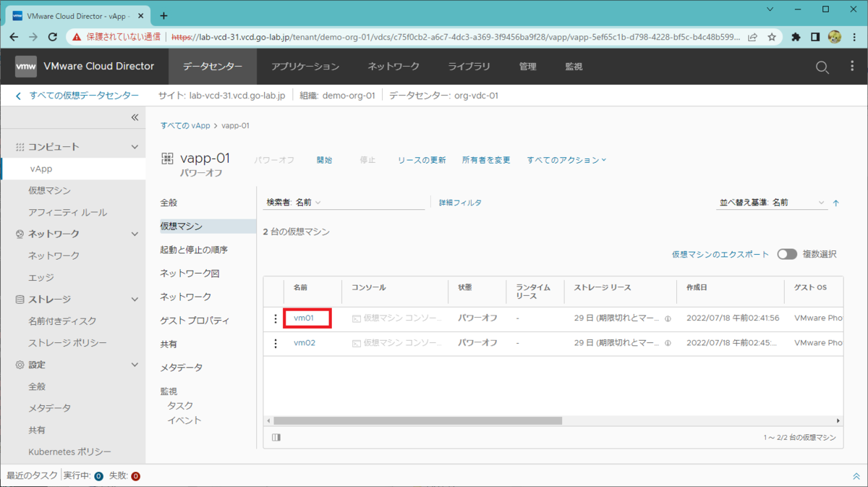Click the vm01 storage lease info icon
Viewport: 868px width, 487px height.
(668, 318)
